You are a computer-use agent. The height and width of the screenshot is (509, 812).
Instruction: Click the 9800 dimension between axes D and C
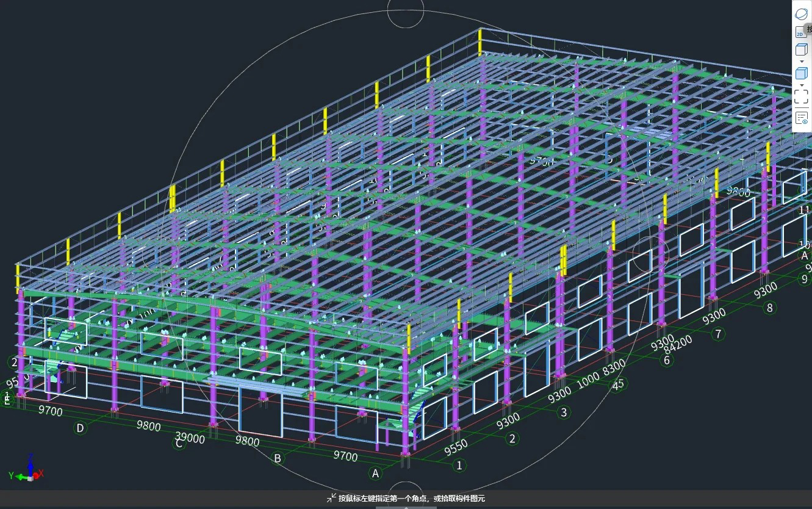[149, 426]
